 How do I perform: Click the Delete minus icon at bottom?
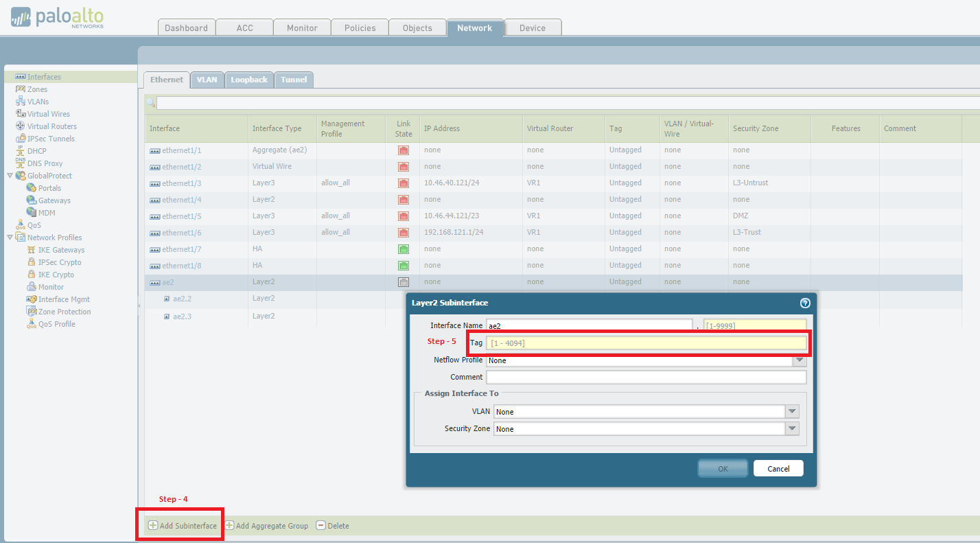(x=320, y=526)
